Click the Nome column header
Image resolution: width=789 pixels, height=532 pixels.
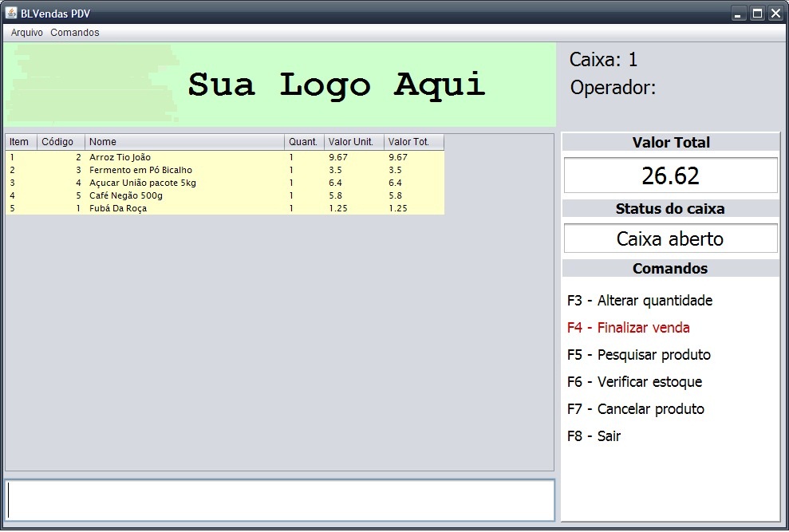click(x=183, y=141)
